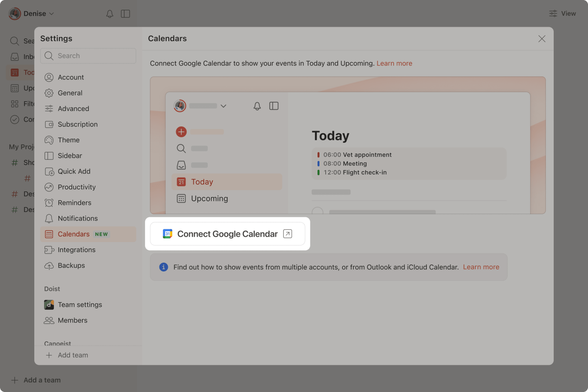Click the Connect Google Calendar button

227,234
